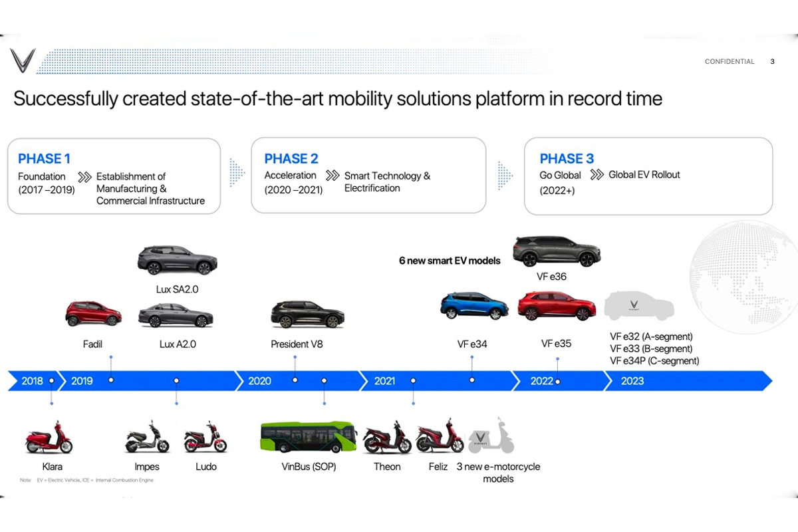Click '6 new smart EV models' text
798x532 pixels.
click(450, 261)
